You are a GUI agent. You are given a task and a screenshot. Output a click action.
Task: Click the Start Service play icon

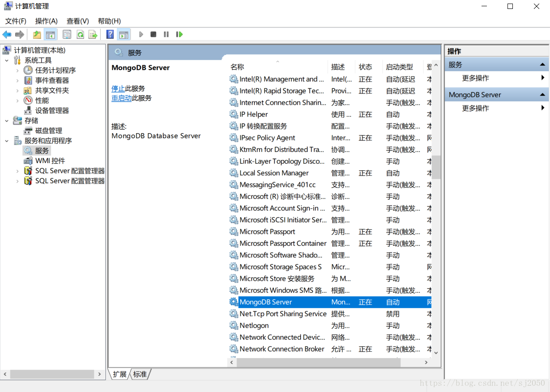click(x=141, y=34)
